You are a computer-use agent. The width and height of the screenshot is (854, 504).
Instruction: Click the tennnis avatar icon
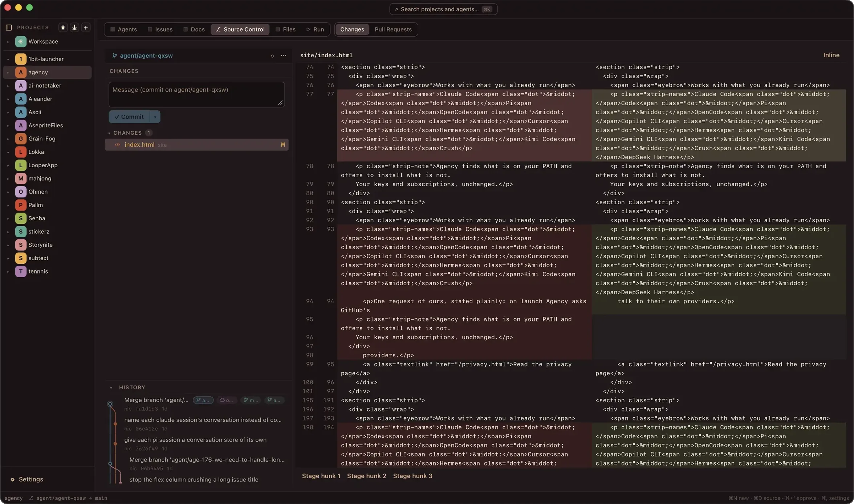click(21, 271)
